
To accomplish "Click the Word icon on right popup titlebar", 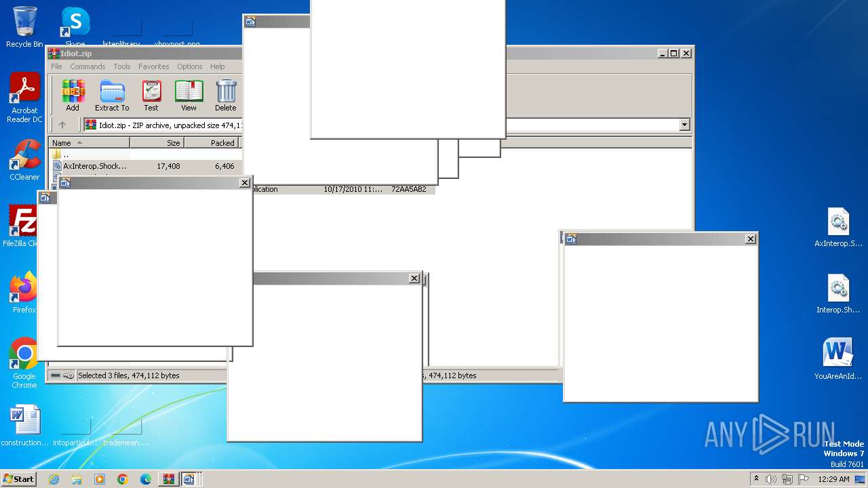I will [x=571, y=239].
